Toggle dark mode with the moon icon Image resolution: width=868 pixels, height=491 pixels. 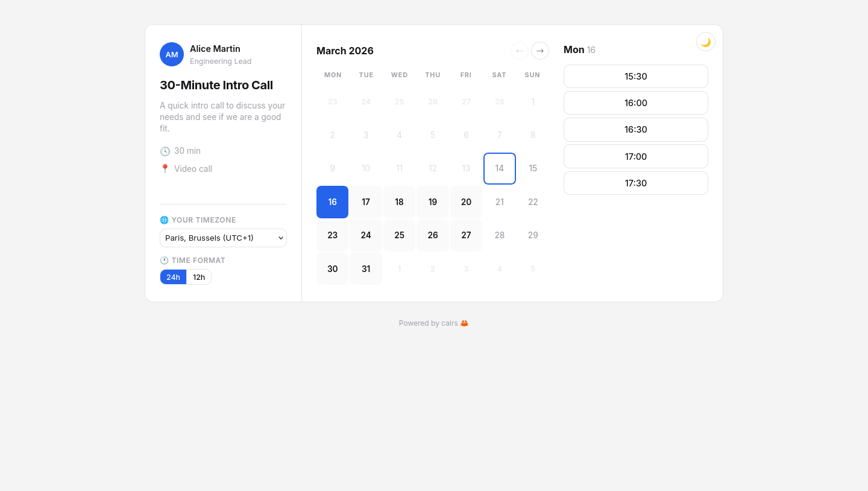(x=705, y=42)
